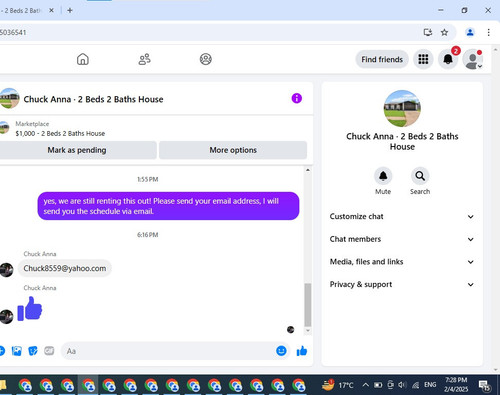
Task: Open emoji picker in message box
Action: pyautogui.click(x=281, y=351)
